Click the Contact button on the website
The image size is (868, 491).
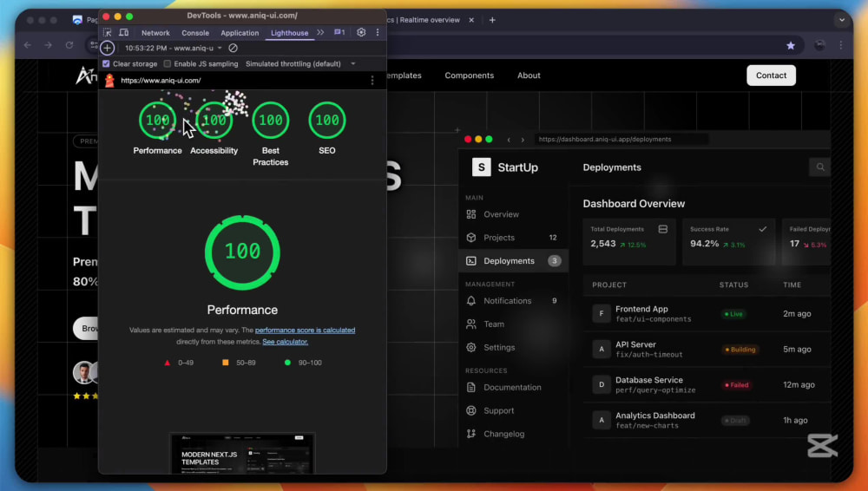[x=771, y=75]
